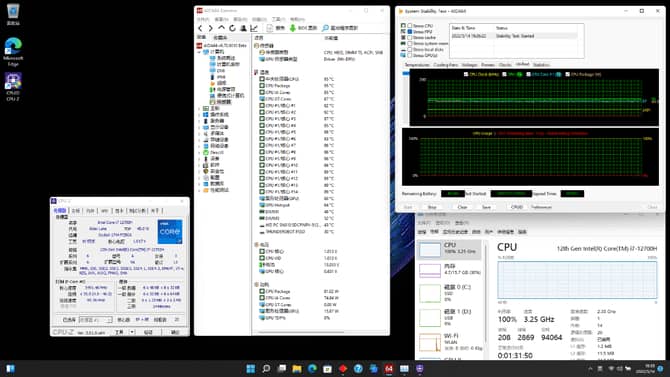Enable the Stress GPU(s) checkbox

pos(410,55)
